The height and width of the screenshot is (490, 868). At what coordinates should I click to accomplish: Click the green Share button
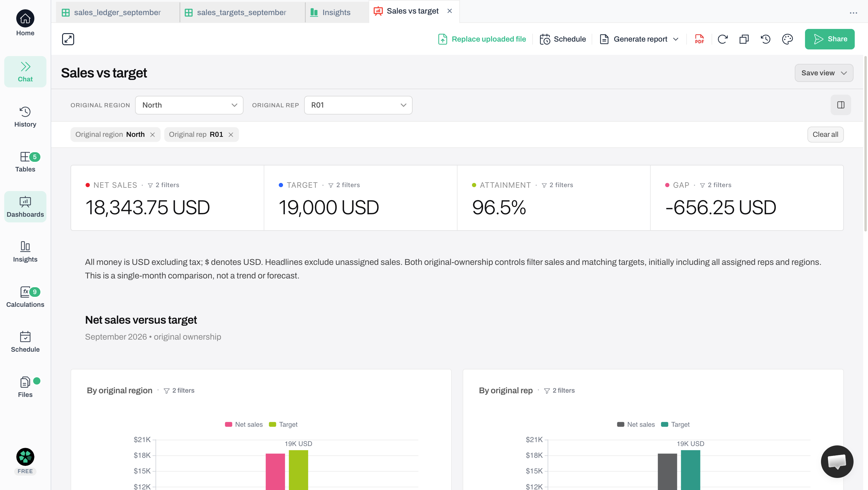click(830, 39)
